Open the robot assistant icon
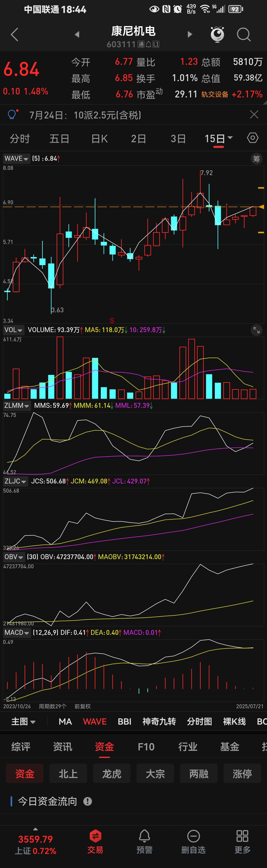The width and height of the screenshot is (267, 868). point(218,34)
